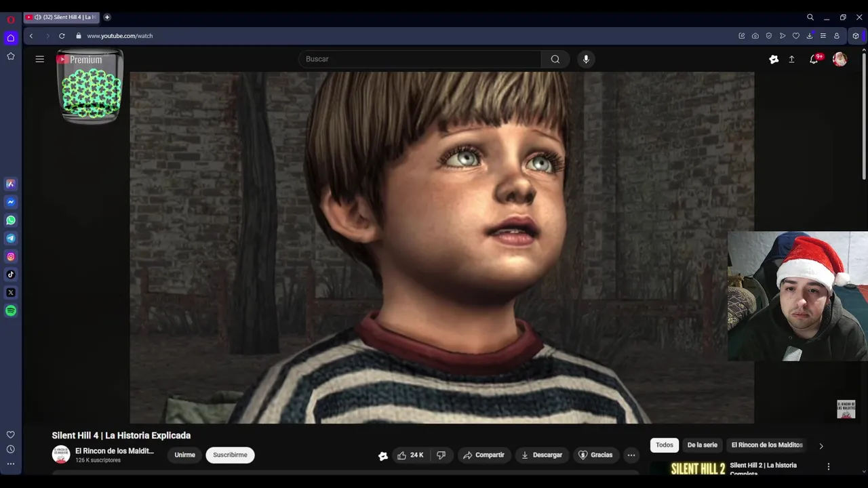Open the Instagram sidebar icon
868x488 pixels.
[11, 256]
